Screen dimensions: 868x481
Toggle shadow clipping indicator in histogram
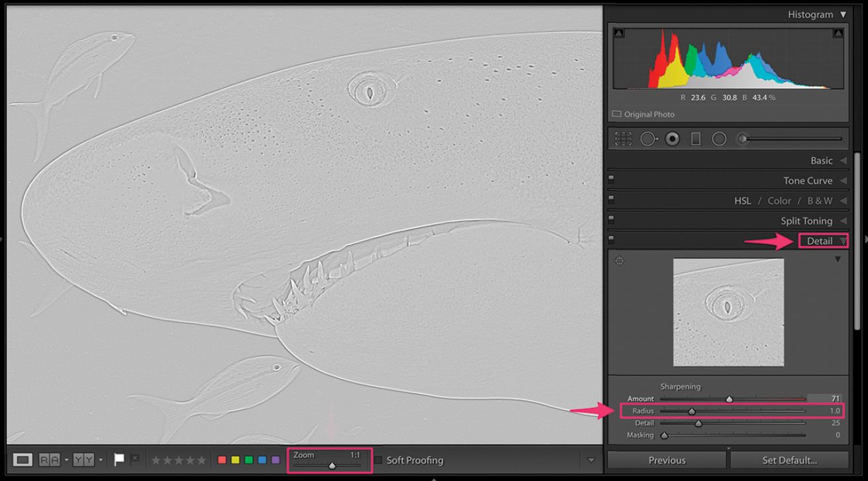pos(618,33)
